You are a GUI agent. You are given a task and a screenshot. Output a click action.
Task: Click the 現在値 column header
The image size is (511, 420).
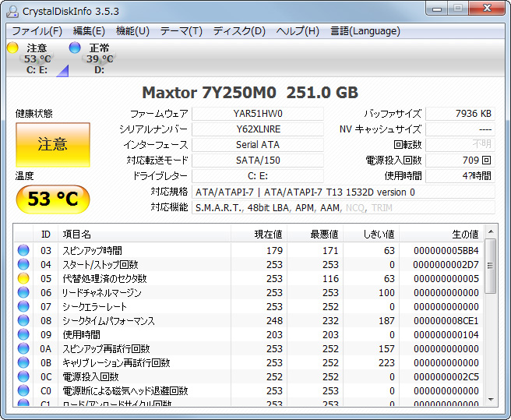[x=259, y=234]
